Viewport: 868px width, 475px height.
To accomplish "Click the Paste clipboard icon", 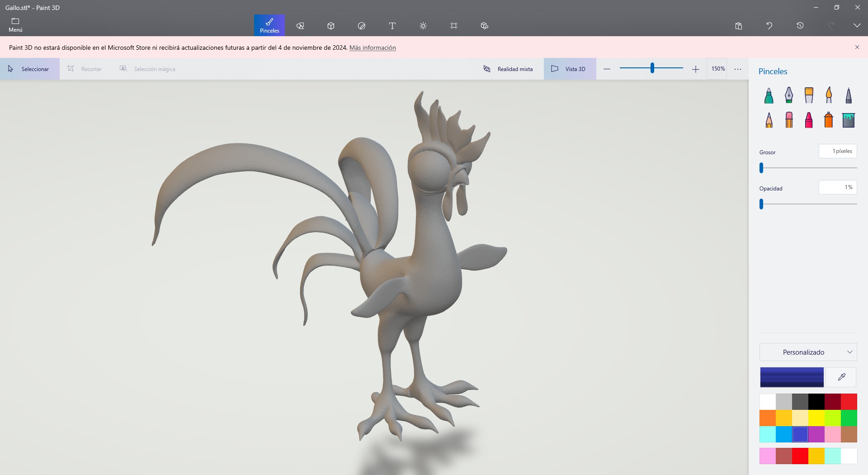I will (739, 26).
